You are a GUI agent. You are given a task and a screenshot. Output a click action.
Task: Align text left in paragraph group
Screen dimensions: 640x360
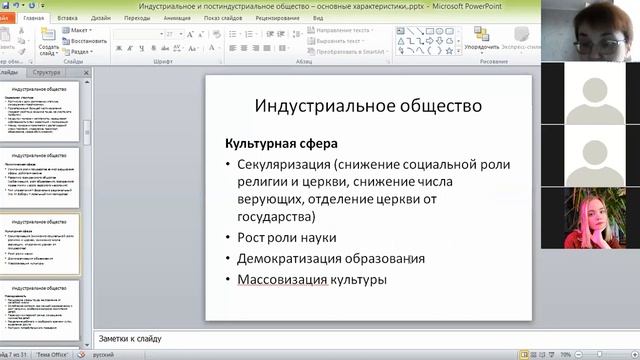point(233,48)
